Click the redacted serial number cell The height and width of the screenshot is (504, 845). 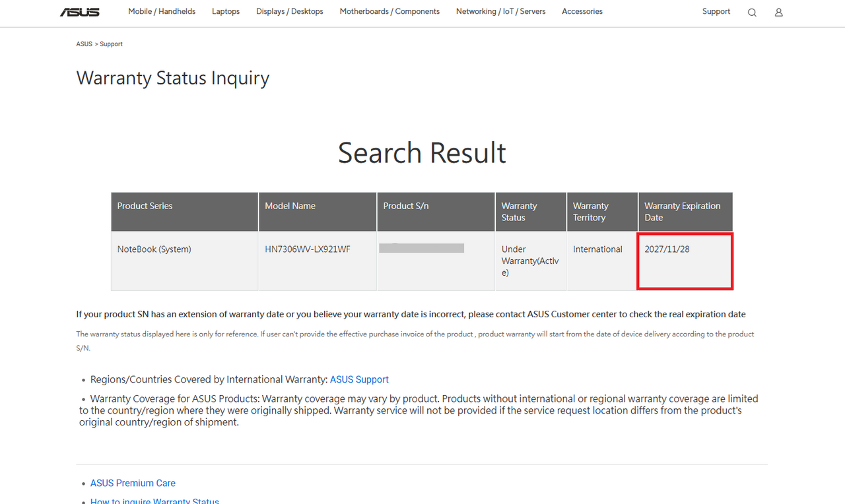tap(436, 261)
